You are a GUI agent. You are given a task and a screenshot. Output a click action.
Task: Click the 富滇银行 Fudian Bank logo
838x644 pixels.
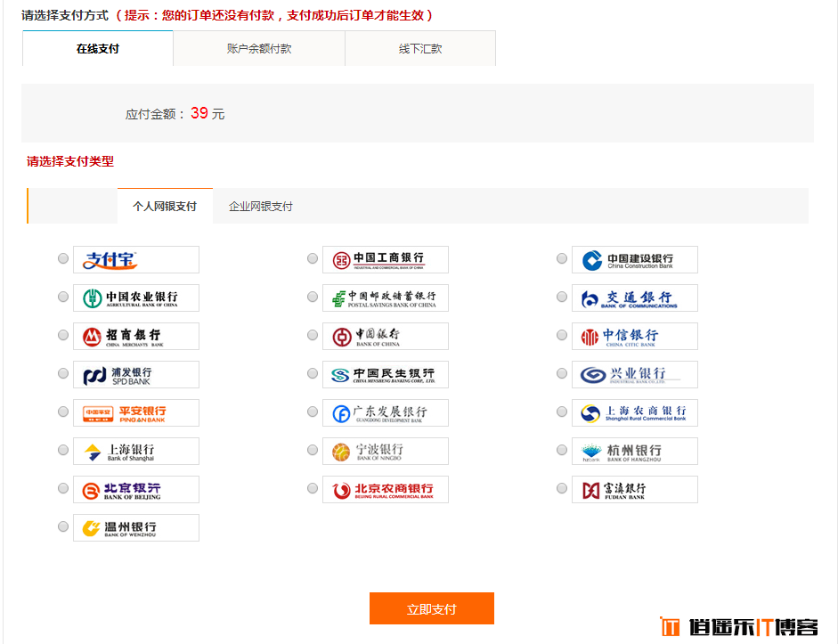point(635,490)
